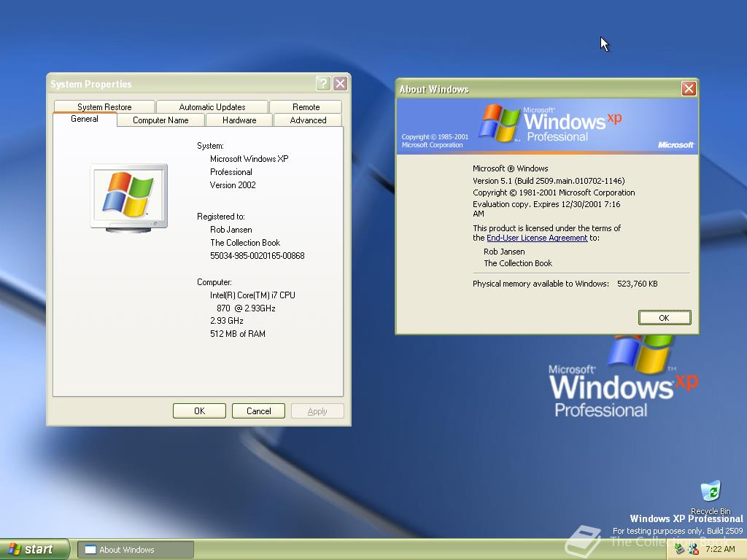Click the "2.93 GHz" speed line

pos(227,321)
